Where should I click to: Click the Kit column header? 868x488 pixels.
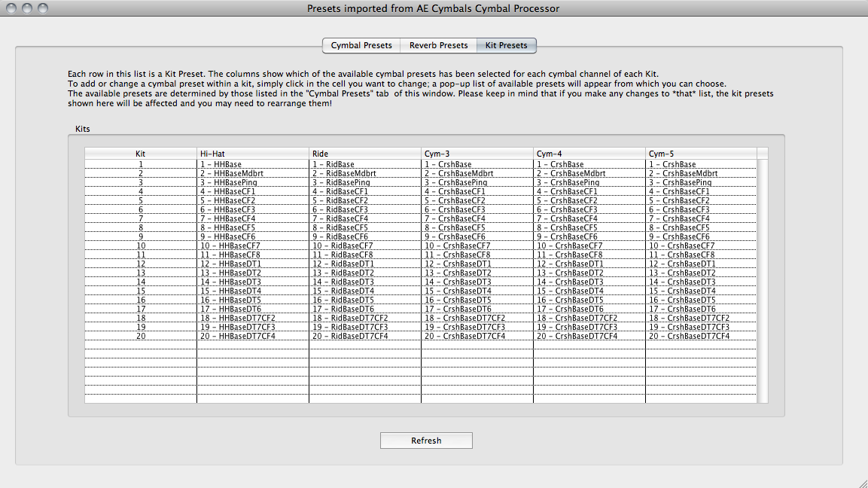click(140, 154)
